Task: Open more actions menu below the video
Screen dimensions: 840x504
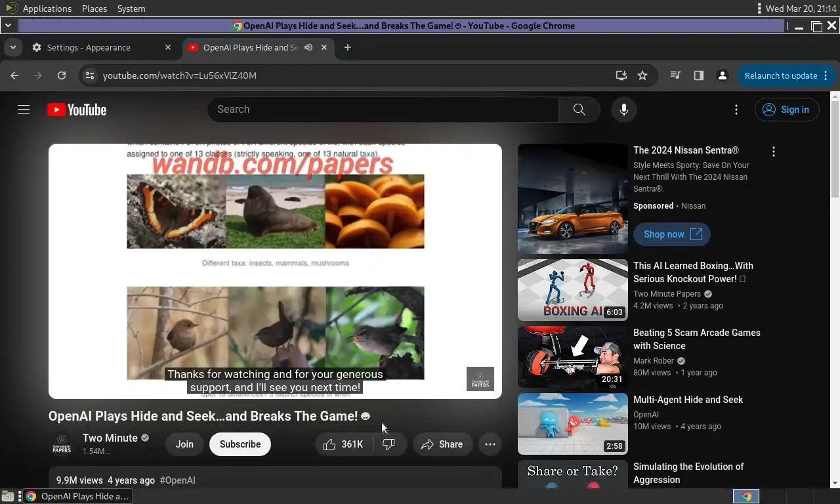Action: [x=490, y=444]
